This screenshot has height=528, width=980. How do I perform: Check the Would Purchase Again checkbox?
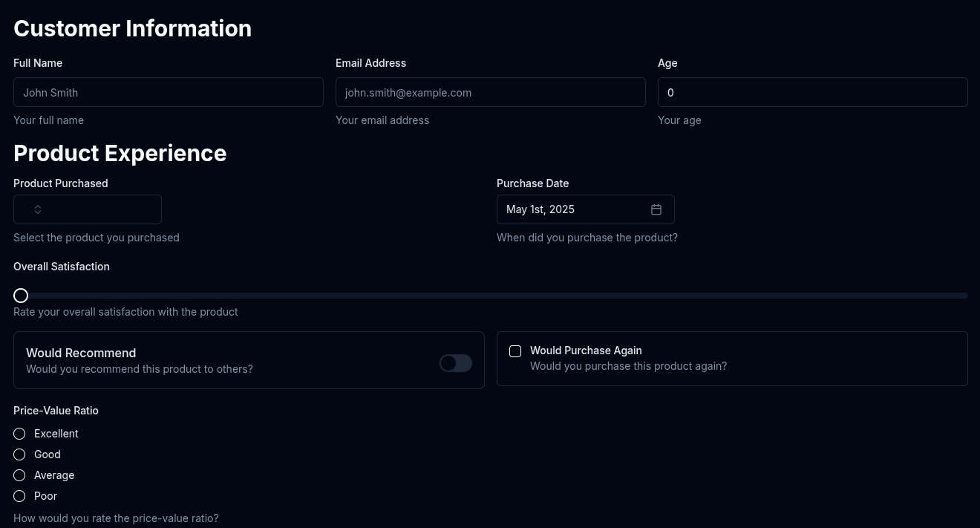click(x=515, y=351)
